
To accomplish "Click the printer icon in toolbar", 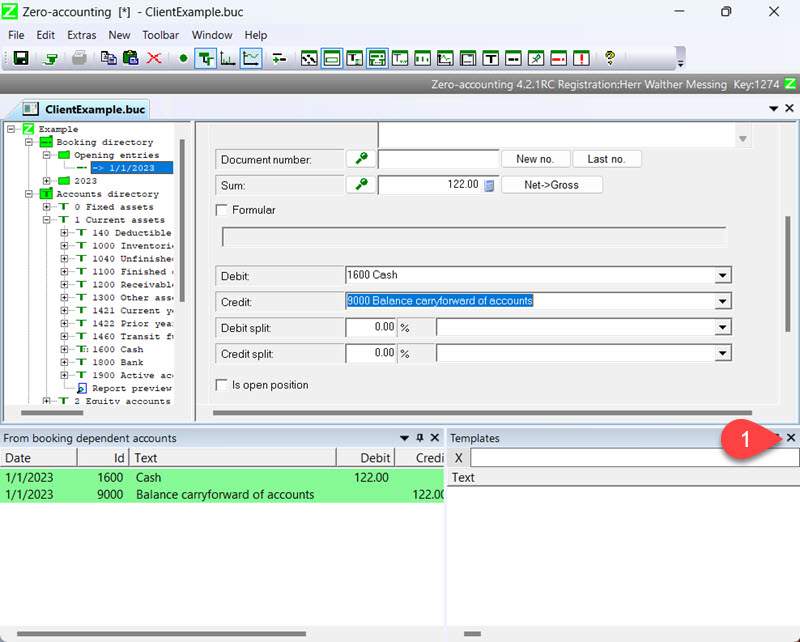I will pyautogui.click(x=79, y=58).
